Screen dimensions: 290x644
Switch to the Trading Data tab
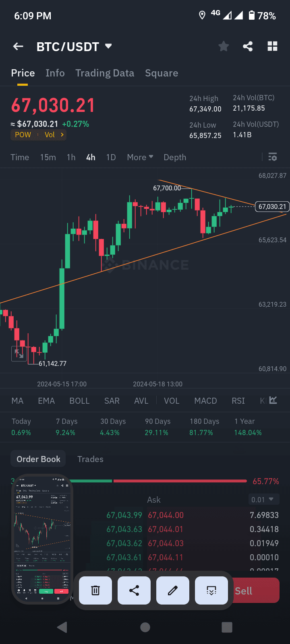[105, 73]
